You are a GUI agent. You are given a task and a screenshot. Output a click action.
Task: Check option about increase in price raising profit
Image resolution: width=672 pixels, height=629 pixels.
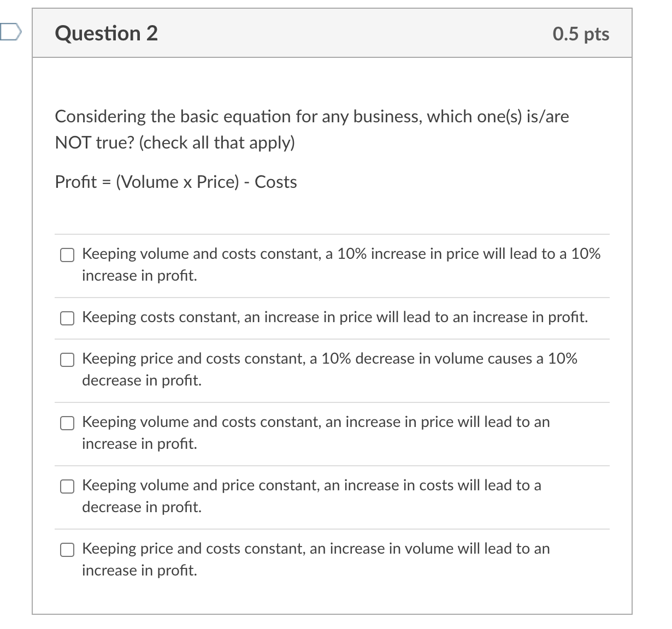pyautogui.click(x=67, y=318)
